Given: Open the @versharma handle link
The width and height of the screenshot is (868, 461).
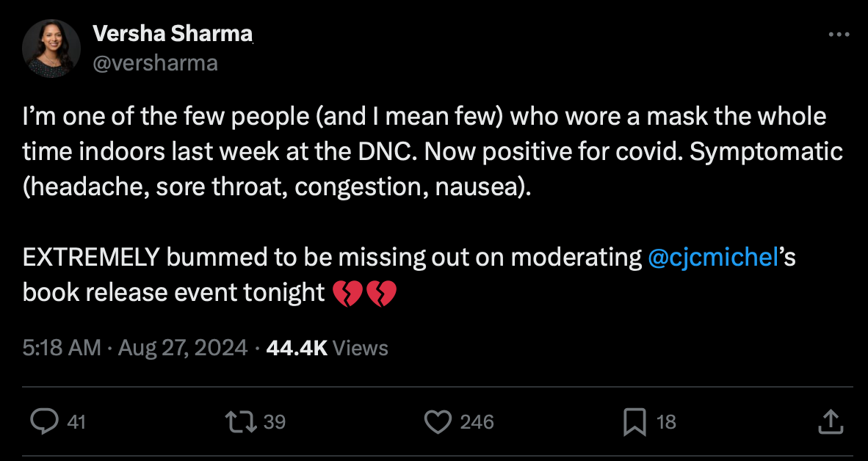Looking at the screenshot, I should [155, 63].
